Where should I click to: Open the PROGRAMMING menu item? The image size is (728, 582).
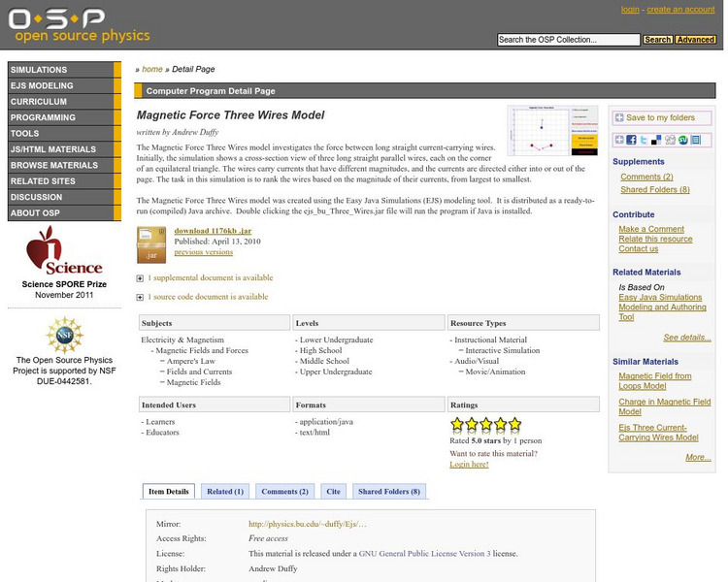(64, 117)
